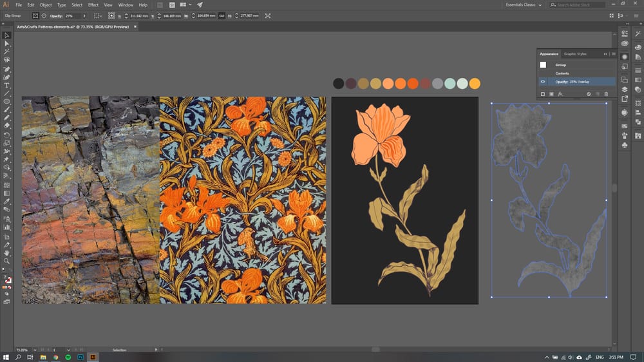The height and width of the screenshot is (362, 644).
Task: Open the Symbols (club shape) panel icon
Action: point(625,145)
